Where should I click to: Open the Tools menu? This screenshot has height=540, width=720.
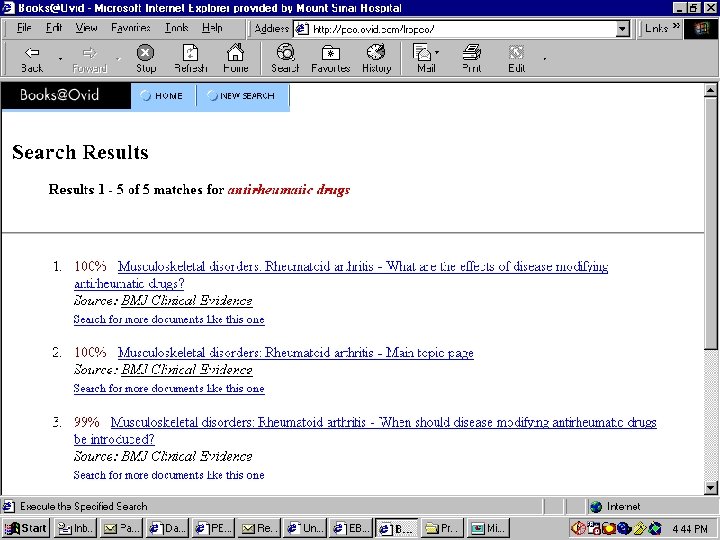[176, 28]
